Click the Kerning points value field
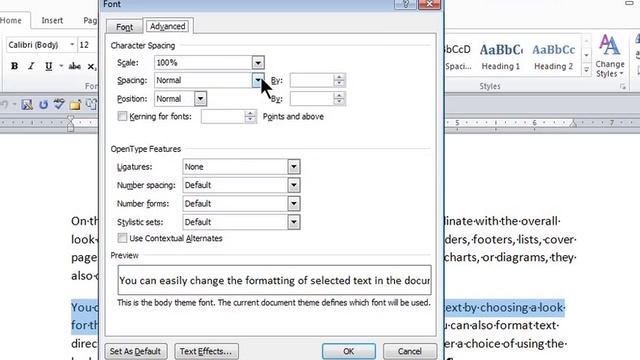 (x=223, y=117)
